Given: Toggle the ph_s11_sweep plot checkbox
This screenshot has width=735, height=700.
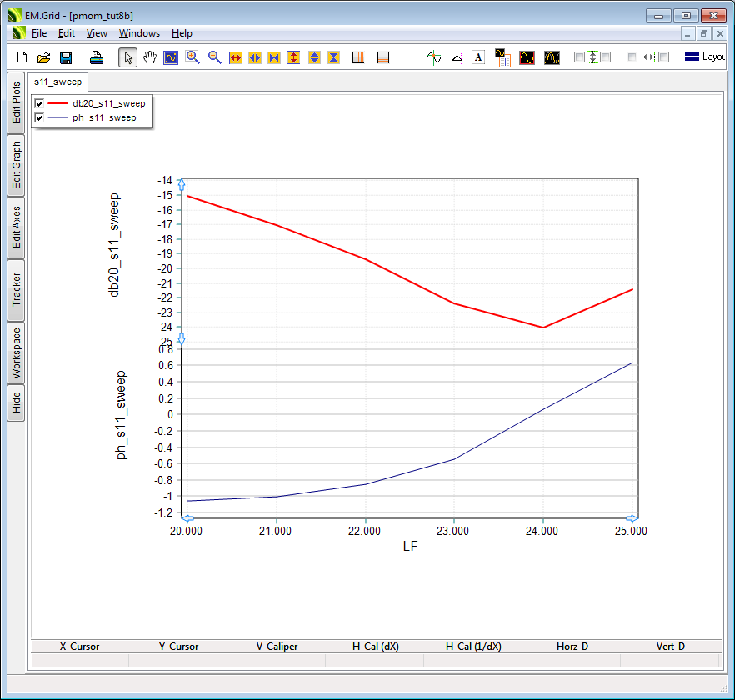Looking at the screenshot, I should point(39,117).
